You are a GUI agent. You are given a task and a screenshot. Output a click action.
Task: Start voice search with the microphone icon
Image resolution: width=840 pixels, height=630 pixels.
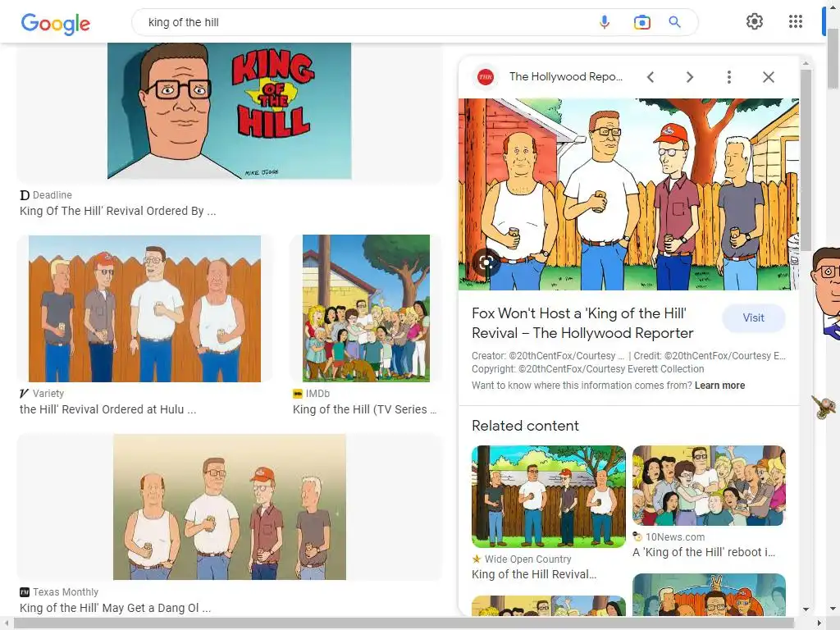pyautogui.click(x=605, y=22)
